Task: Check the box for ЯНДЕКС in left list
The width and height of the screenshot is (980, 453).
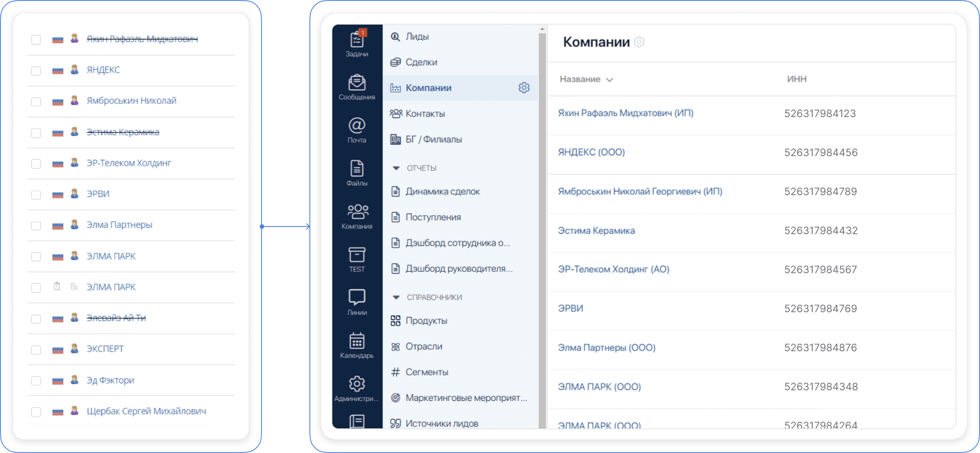Action: pyautogui.click(x=36, y=71)
